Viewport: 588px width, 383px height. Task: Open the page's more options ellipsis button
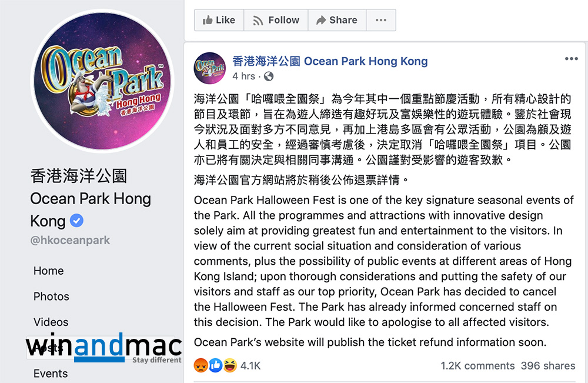(381, 20)
